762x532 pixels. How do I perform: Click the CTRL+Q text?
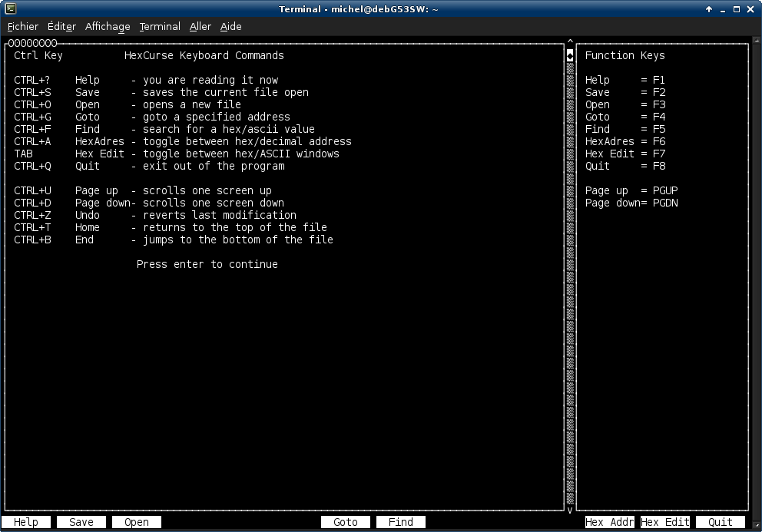32,166
